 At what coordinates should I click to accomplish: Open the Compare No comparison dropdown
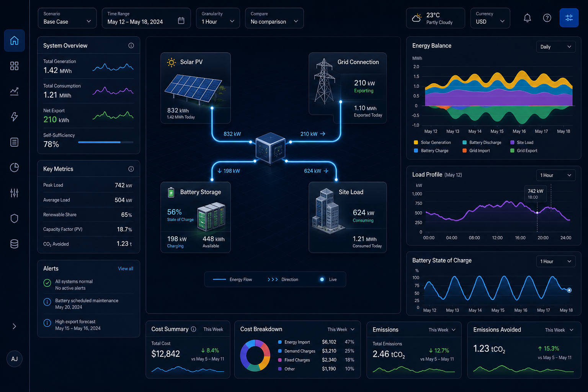pyautogui.click(x=274, y=18)
